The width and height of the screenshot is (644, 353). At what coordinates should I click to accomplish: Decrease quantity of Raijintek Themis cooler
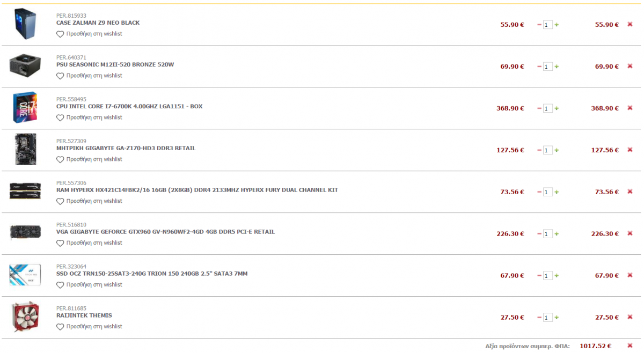tap(539, 318)
